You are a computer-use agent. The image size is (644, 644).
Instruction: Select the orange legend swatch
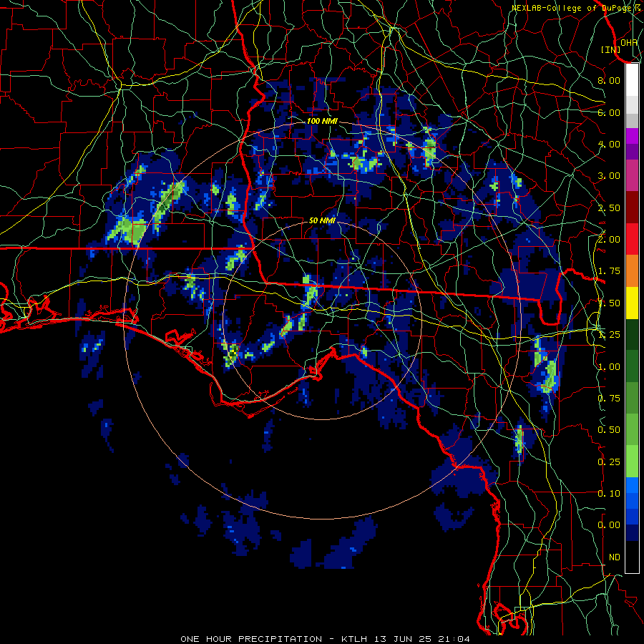[x=632, y=270]
